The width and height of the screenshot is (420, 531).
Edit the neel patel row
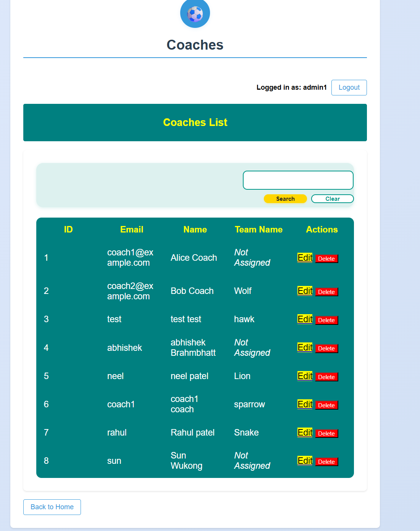click(x=305, y=376)
